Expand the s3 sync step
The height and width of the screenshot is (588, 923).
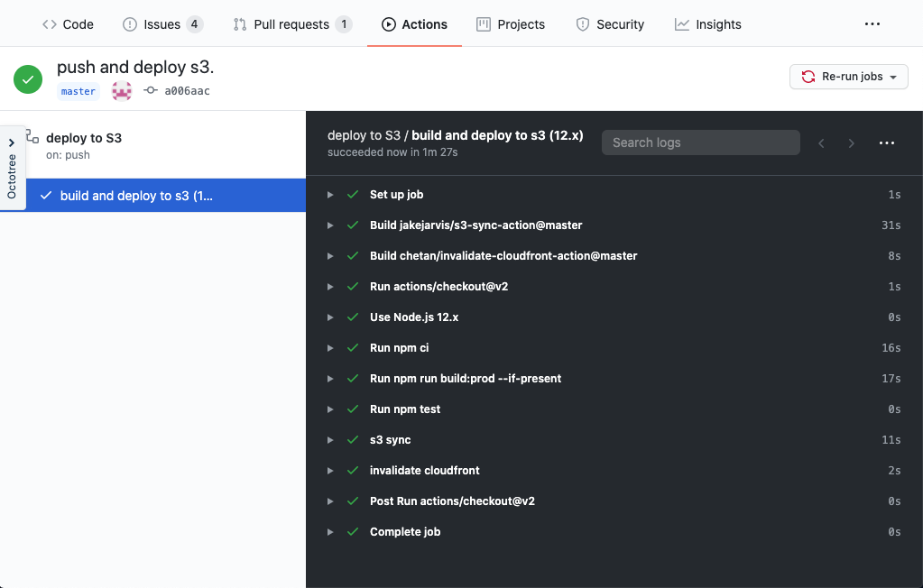pos(330,440)
